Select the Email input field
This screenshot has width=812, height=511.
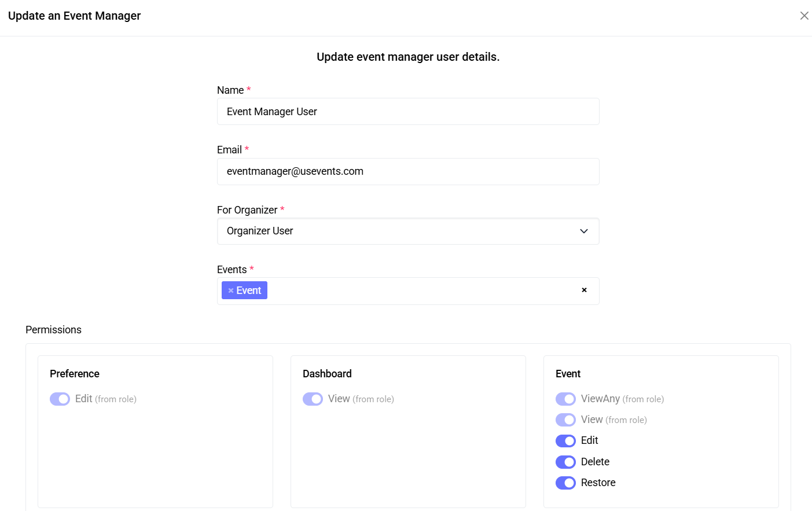click(408, 171)
